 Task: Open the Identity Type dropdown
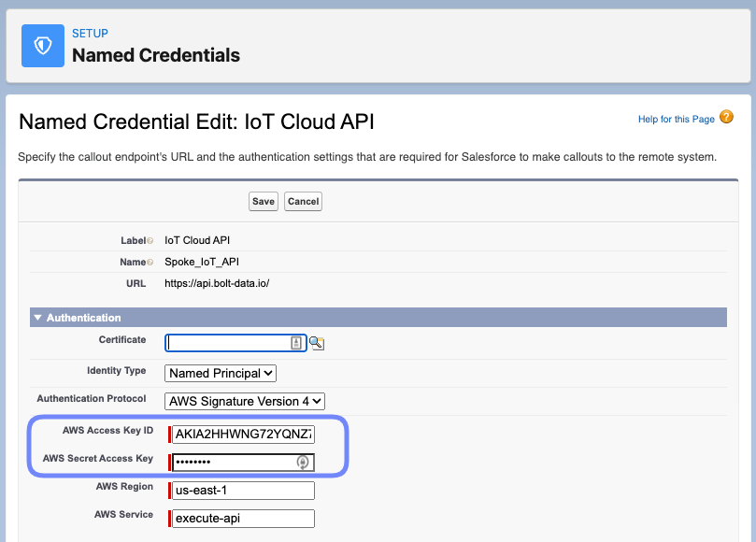[x=221, y=373]
